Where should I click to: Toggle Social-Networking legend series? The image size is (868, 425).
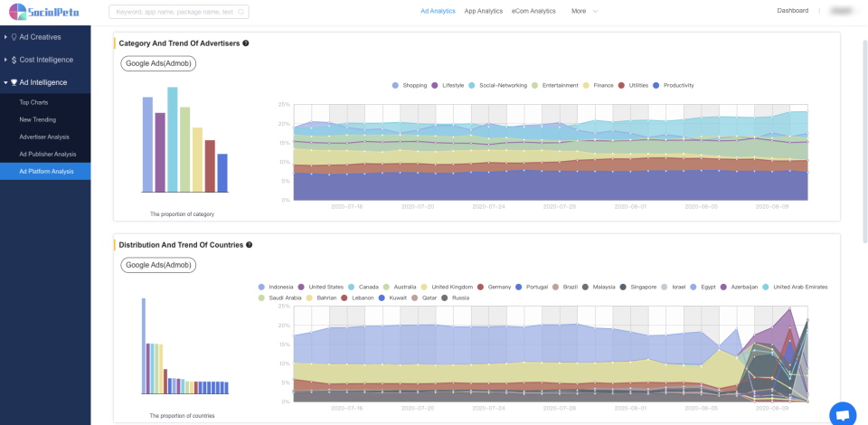(x=497, y=85)
